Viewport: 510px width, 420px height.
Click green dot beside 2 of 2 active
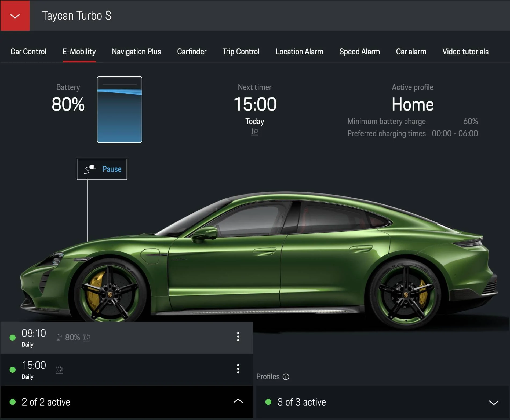click(x=13, y=402)
